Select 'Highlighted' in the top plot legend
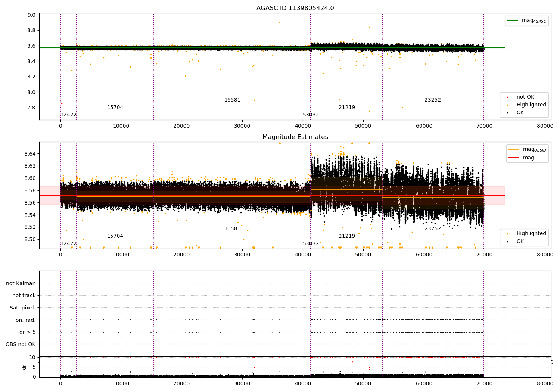The image size is (560, 392). (531, 105)
